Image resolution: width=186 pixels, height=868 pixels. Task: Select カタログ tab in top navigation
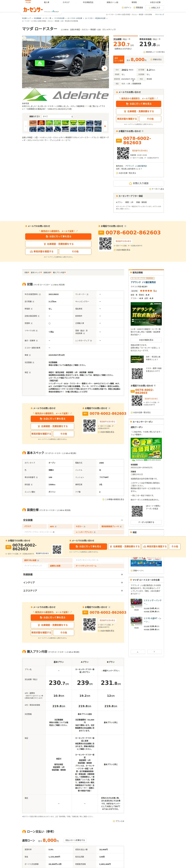point(66,2)
